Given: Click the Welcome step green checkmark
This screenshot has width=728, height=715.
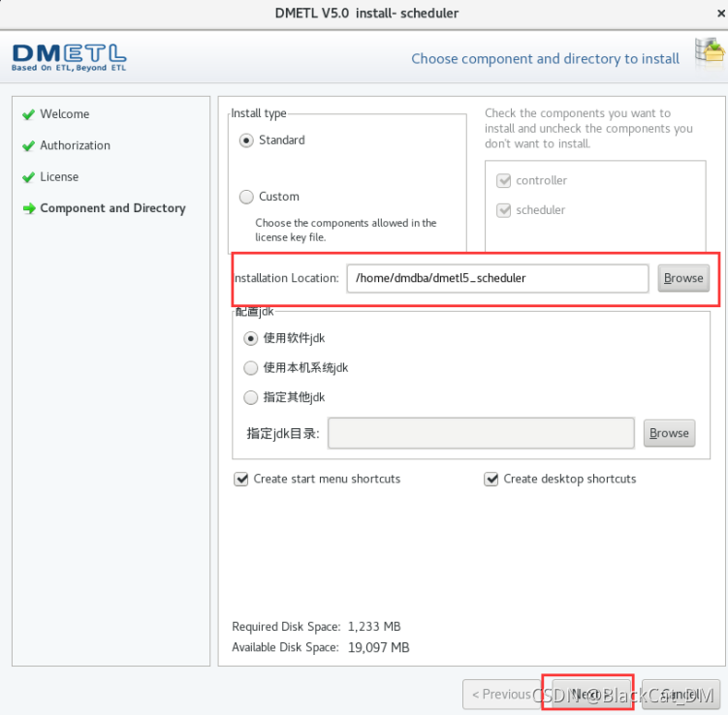Looking at the screenshot, I should point(29,114).
